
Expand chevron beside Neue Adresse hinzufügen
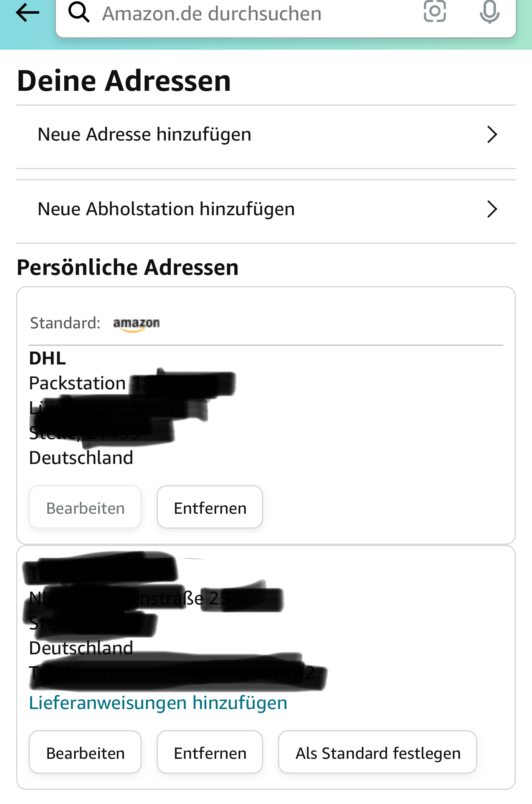(x=492, y=135)
